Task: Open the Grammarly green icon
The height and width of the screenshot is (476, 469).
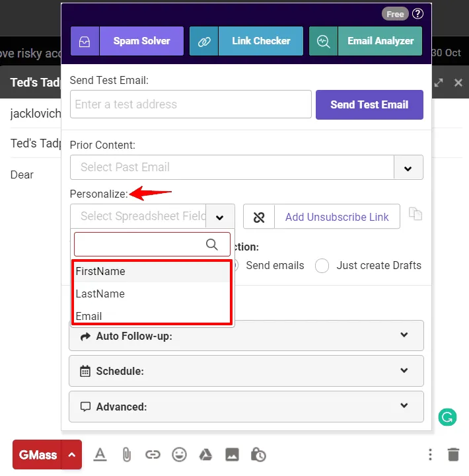Action: point(447,417)
